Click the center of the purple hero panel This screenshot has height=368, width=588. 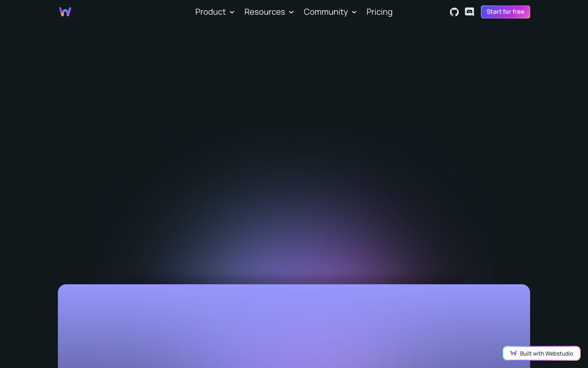[294, 326]
